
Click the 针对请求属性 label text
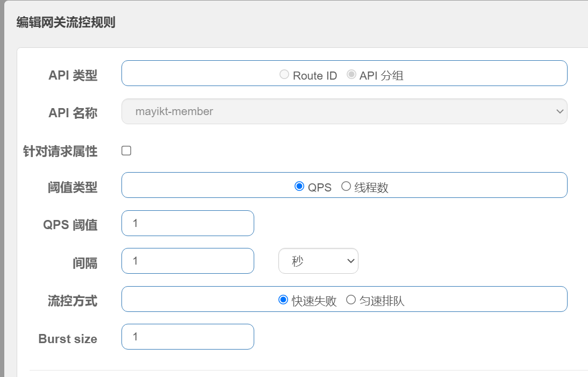60,152
